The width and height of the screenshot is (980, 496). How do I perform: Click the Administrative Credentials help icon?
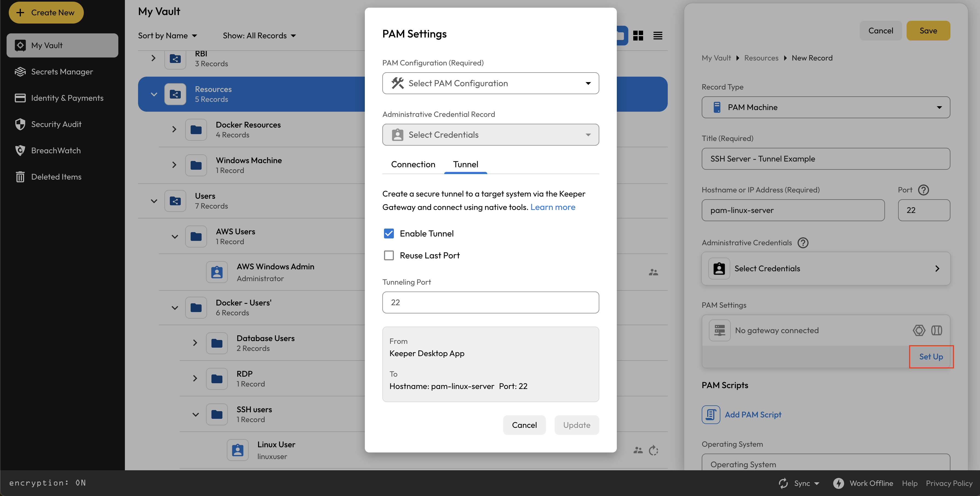(803, 243)
